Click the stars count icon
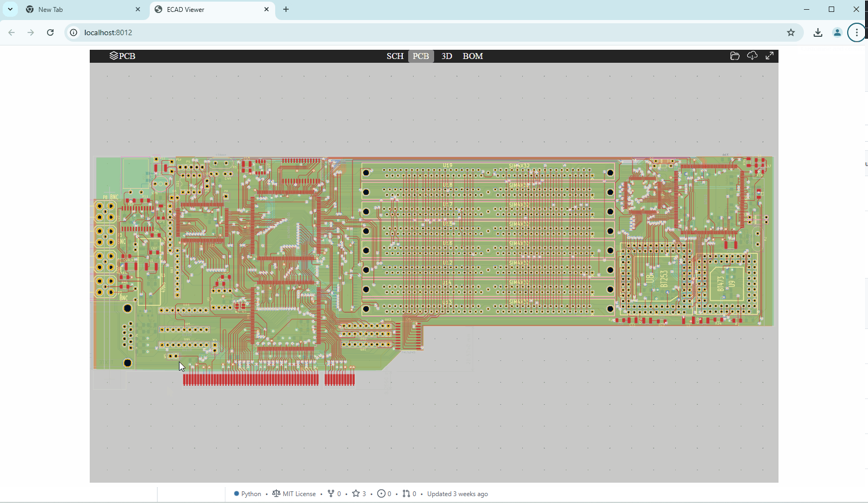 pyautogui.click(x=356, y=494)
